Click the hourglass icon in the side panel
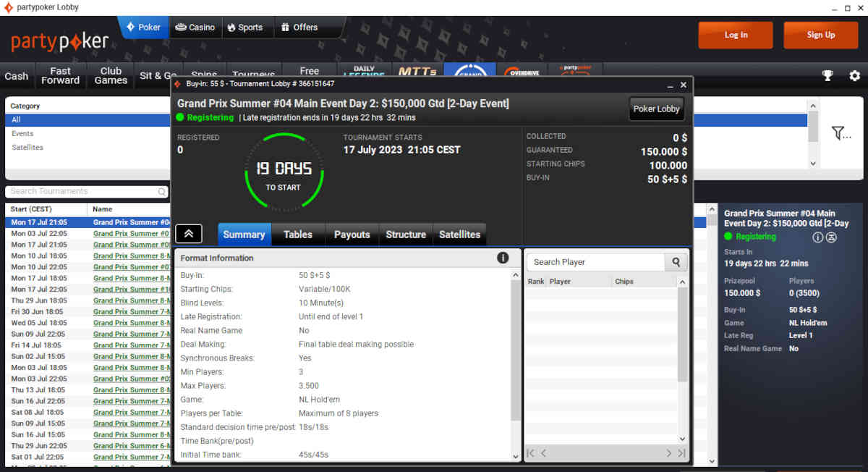Image resolution: width=868 pixels, height=472 pixels. pyautogui.click(x=832, y=237)
